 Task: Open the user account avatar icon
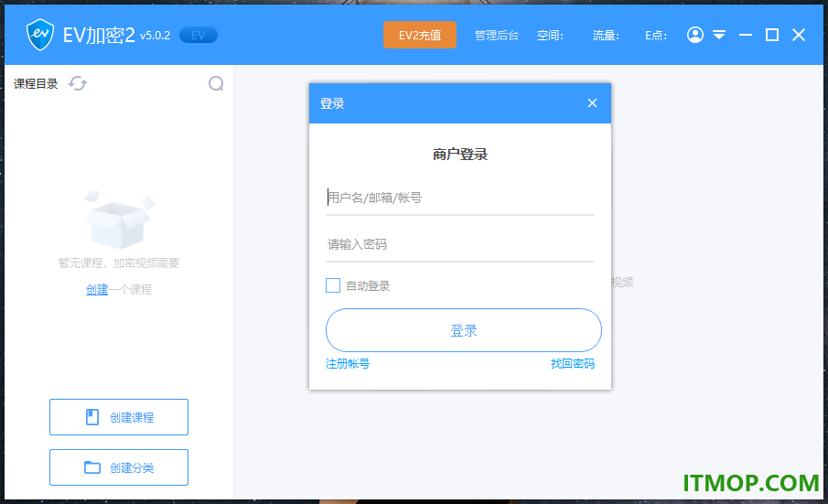695,35
